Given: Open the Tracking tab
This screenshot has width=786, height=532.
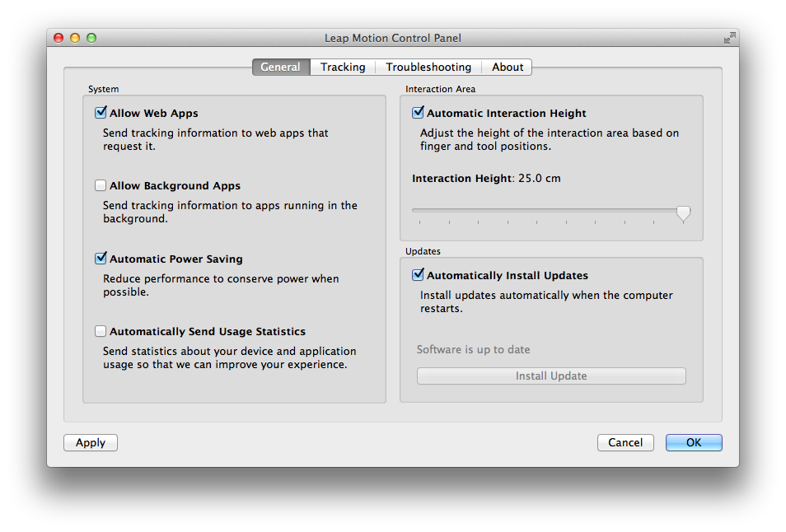Looking at the screenshot, I should (343, 68).
